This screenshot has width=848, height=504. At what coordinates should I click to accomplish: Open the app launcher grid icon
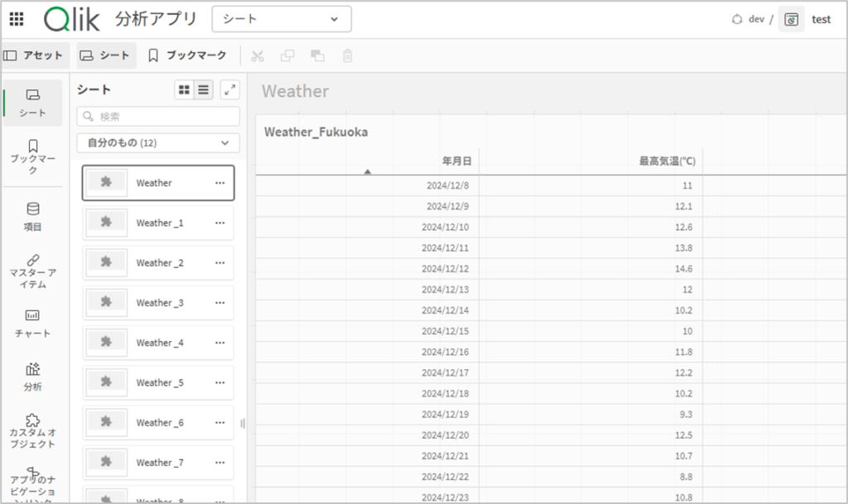(x=16, y=19)
